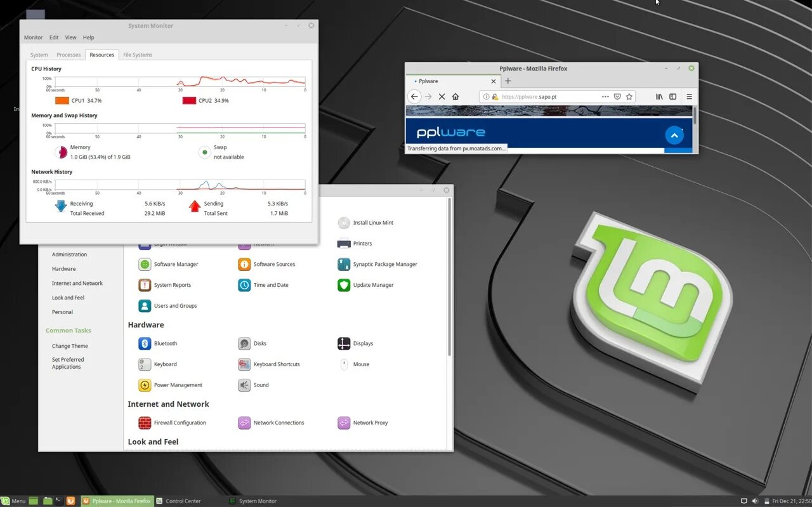Screen dimensions: 812x507
Task: Open Update Manager shield icon
Action: click(x=344, y=285)
